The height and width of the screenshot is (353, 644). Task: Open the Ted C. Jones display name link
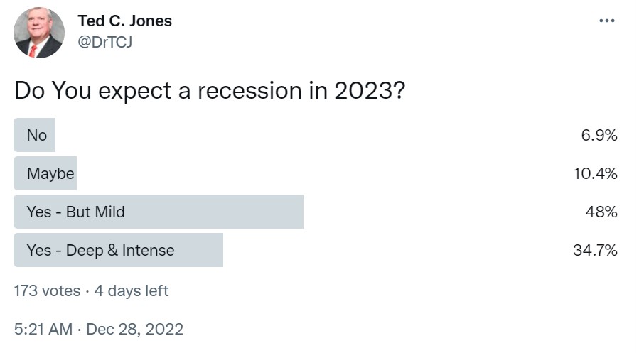pos(124,21)
